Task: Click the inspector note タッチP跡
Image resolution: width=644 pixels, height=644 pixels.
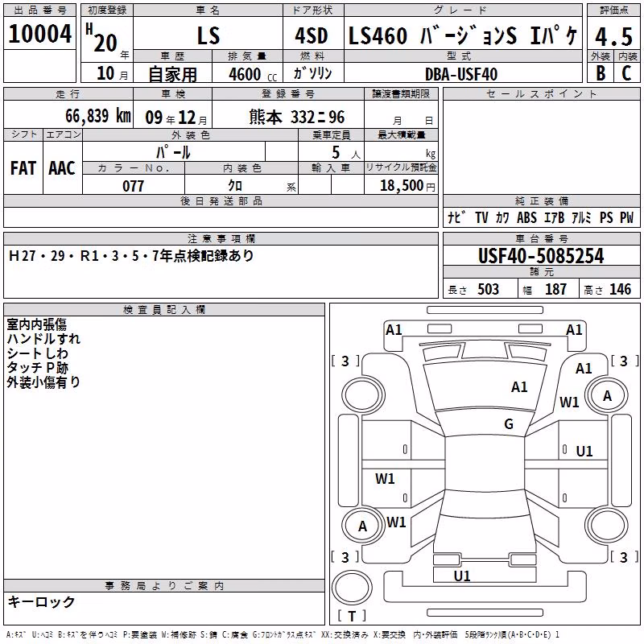Action: (37, 368)
